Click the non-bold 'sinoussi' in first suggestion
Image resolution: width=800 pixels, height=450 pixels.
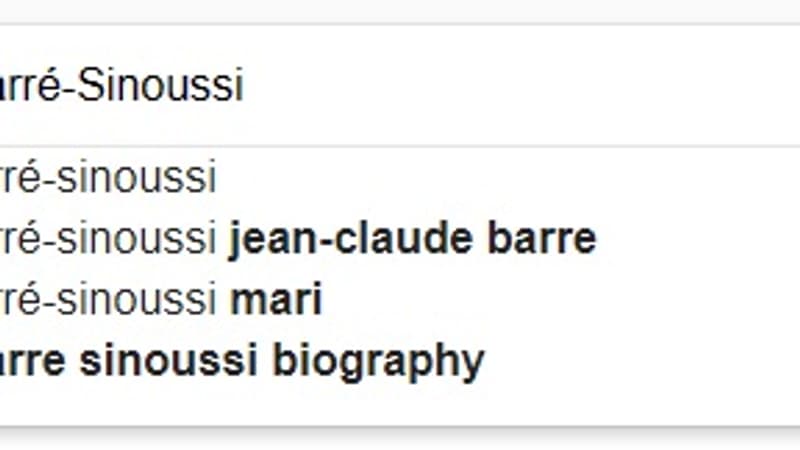[137, 178]
